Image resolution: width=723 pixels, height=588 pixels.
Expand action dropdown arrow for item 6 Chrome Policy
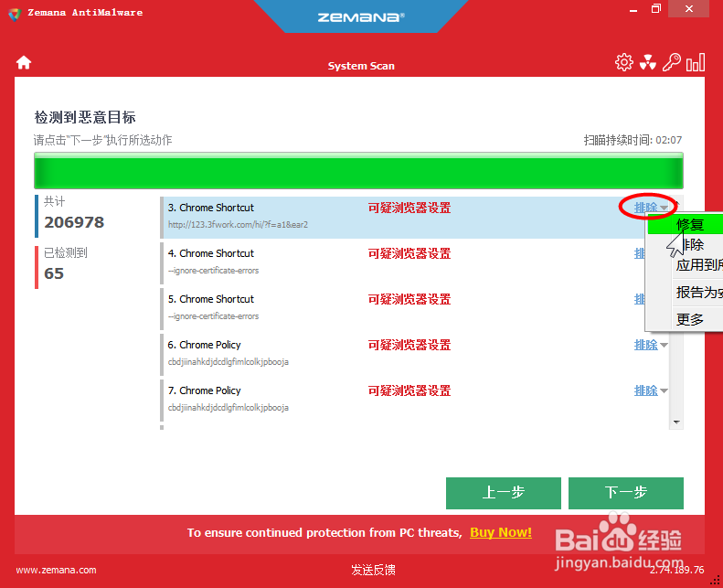click(x=664, y=345)
